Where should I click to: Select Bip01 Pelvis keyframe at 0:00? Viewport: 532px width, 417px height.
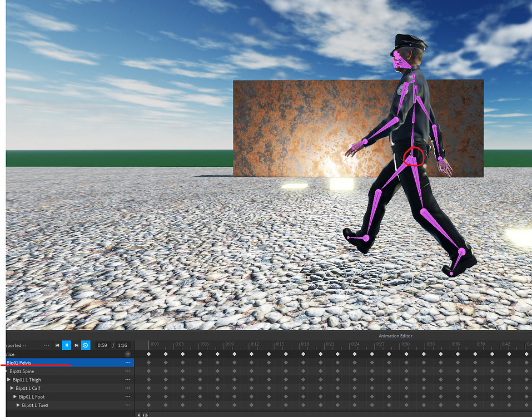click(x=148, y=363)
